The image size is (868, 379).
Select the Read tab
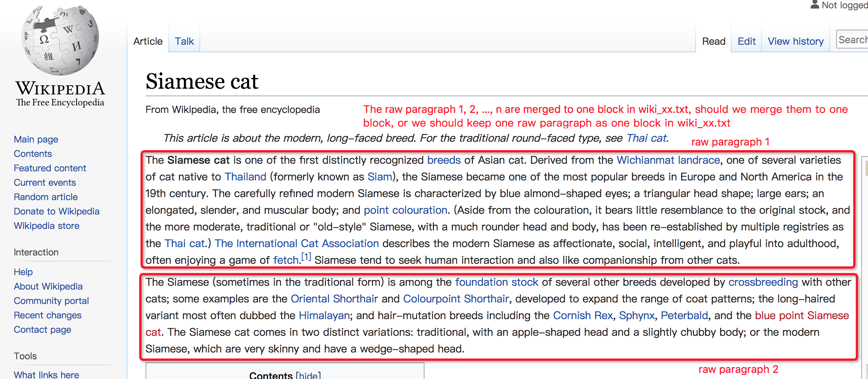pos(714,41)
